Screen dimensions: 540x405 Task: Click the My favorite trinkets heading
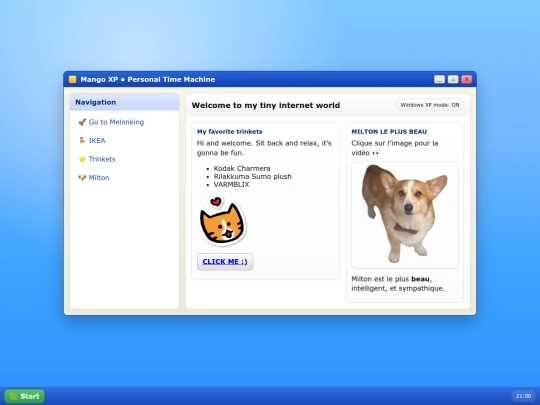coord(229,132)
